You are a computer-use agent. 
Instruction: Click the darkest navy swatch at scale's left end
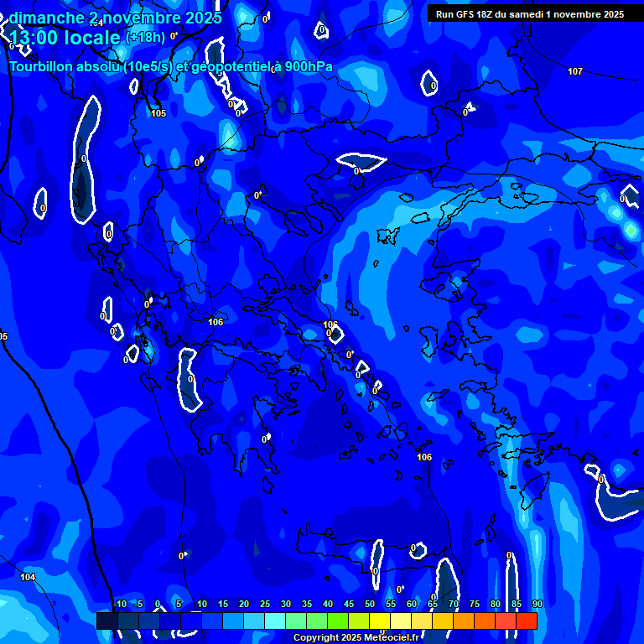pyautogui.click(x=106, y=621)
